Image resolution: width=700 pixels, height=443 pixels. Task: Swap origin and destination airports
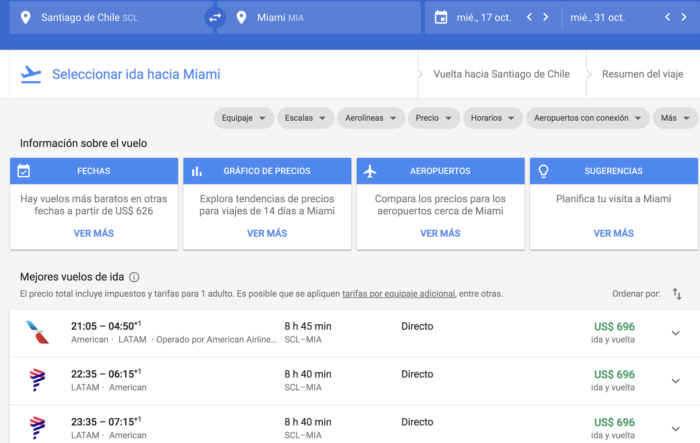(x=214, y=17)
